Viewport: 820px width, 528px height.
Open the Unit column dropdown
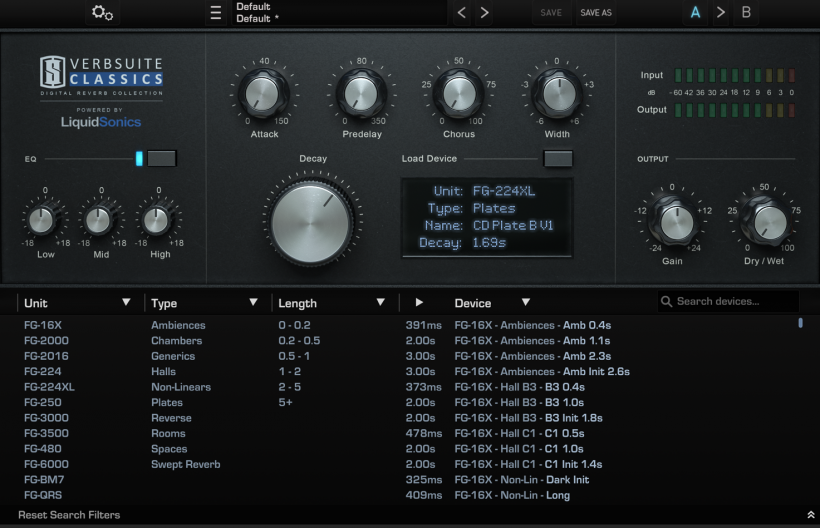pos(126,302)
